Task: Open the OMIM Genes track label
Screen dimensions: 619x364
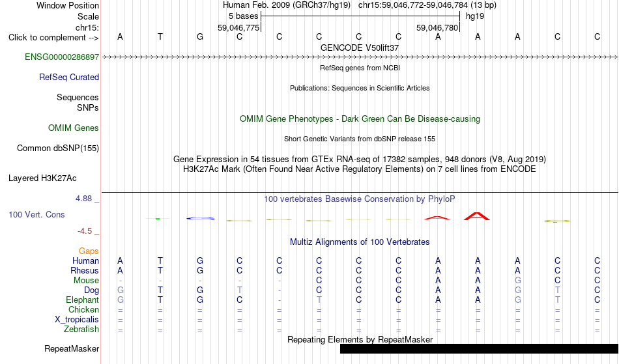Action: [x=74, y=128]
